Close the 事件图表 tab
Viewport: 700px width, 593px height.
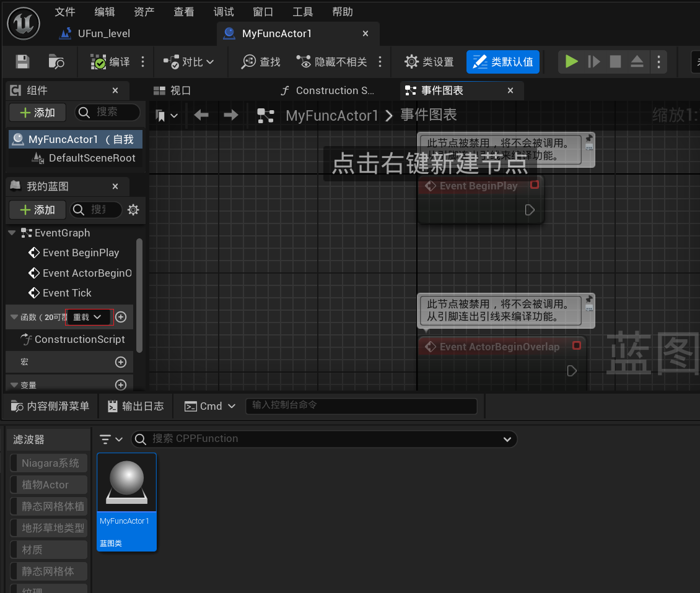click(x=510, y=90)
